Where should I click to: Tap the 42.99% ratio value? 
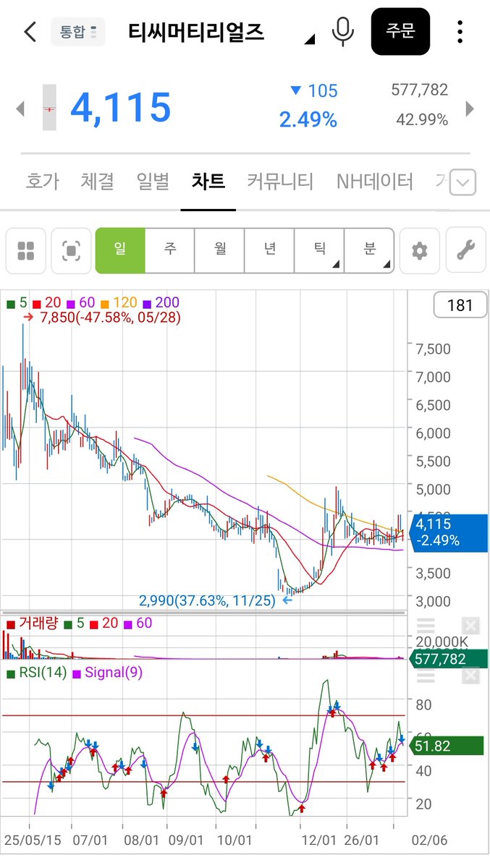point(422,119)
